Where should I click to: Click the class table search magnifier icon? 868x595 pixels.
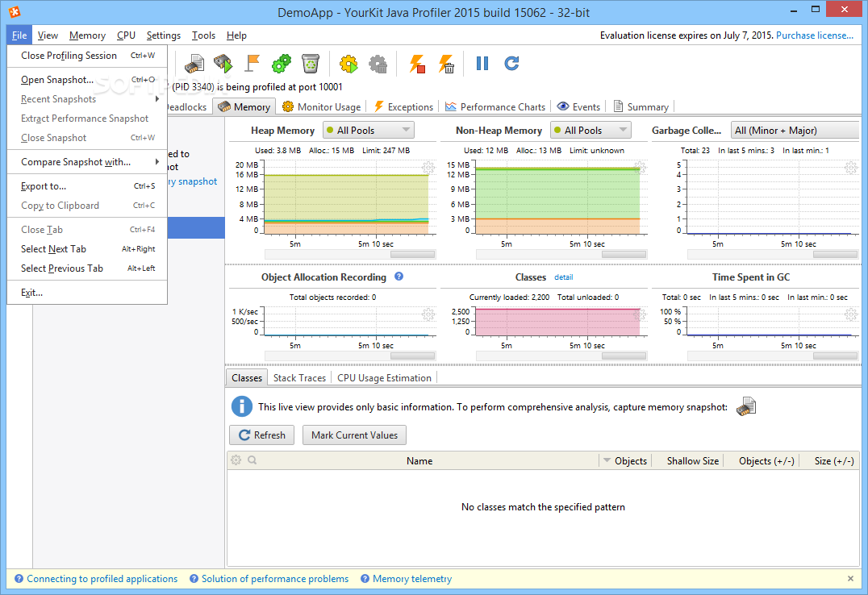[x=252, y=460]
